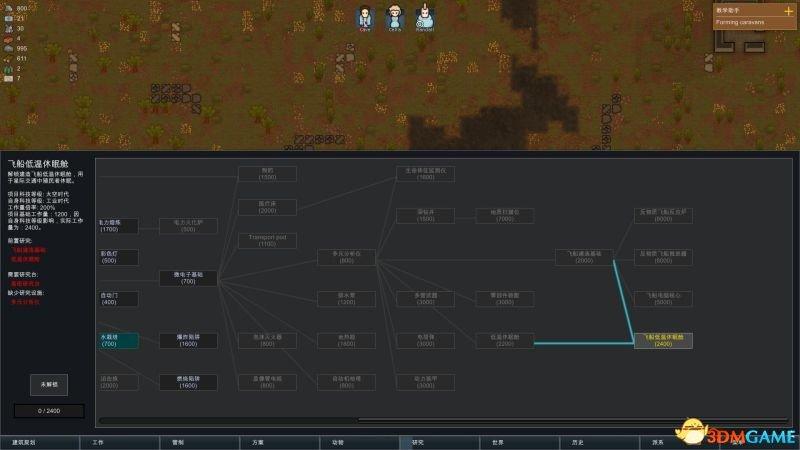
Task: Select the 自动机枪塔 (800) research node
Action: pos(346,383)
